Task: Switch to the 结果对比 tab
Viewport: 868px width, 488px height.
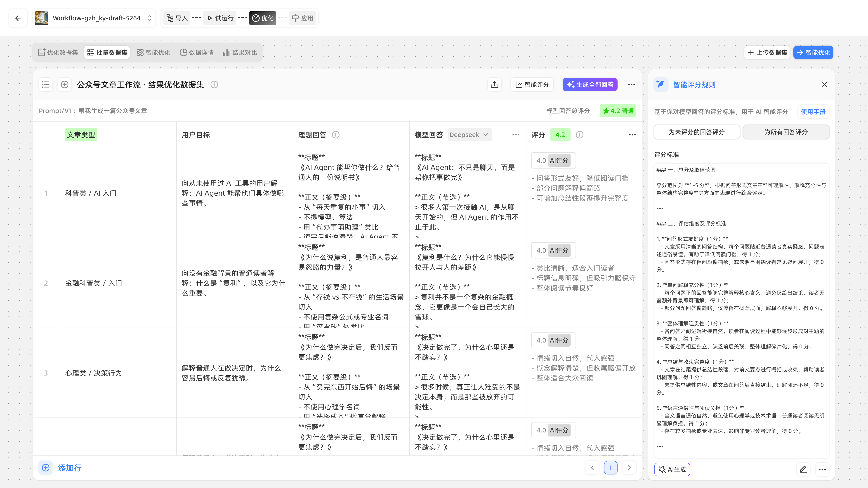Action: click(240, 53)
